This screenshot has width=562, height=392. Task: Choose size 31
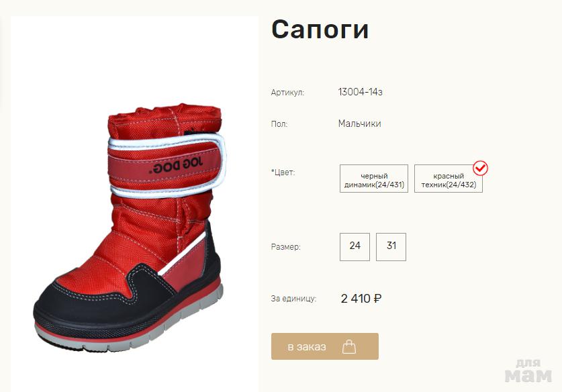tap(391, 247)
